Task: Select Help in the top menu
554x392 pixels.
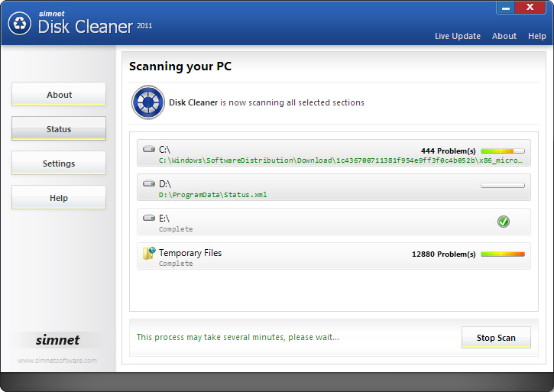Action: [537, 36]
